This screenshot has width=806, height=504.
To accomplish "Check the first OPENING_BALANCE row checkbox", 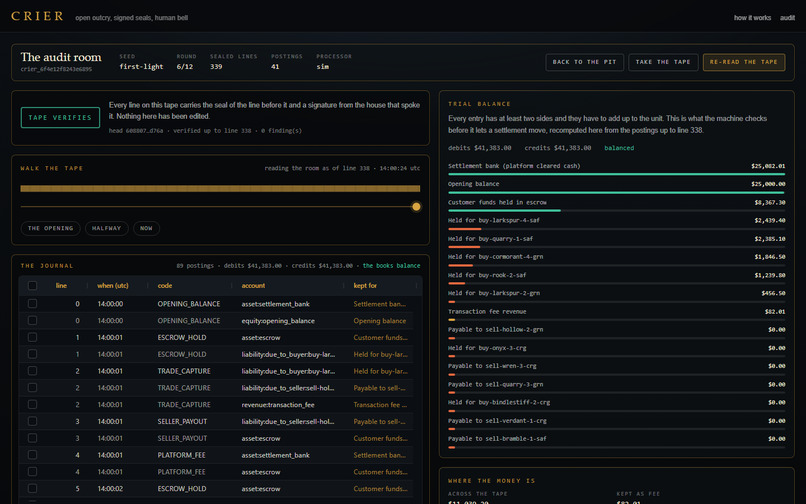I will [32, 304].
